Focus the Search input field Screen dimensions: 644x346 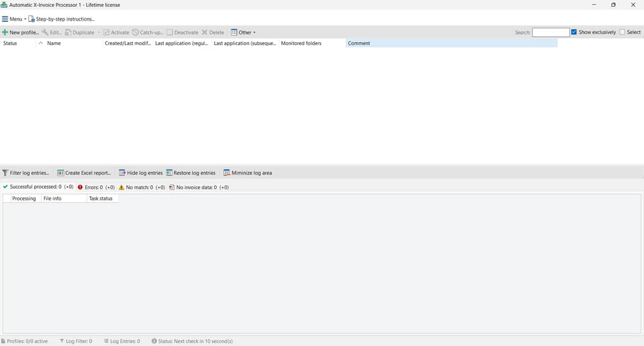click(551, 32)
